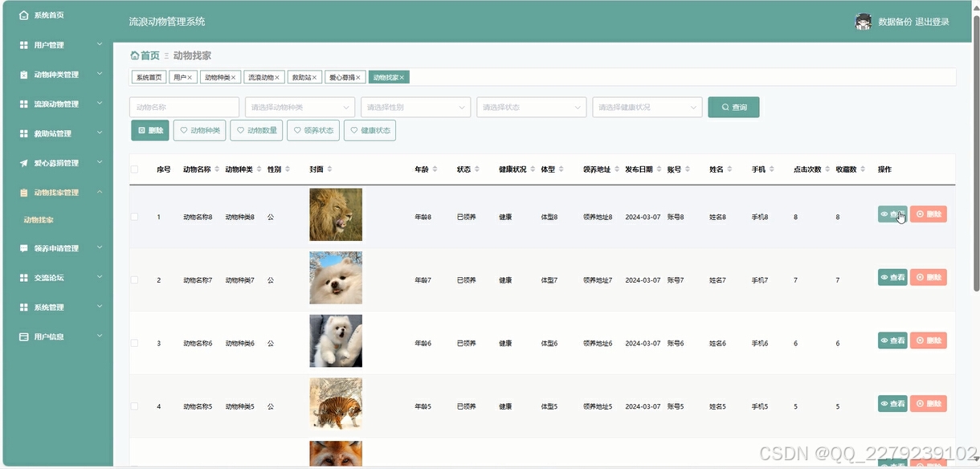Open the 请选择性别 dropdown
980x469 pixels.
pos(415,107)
